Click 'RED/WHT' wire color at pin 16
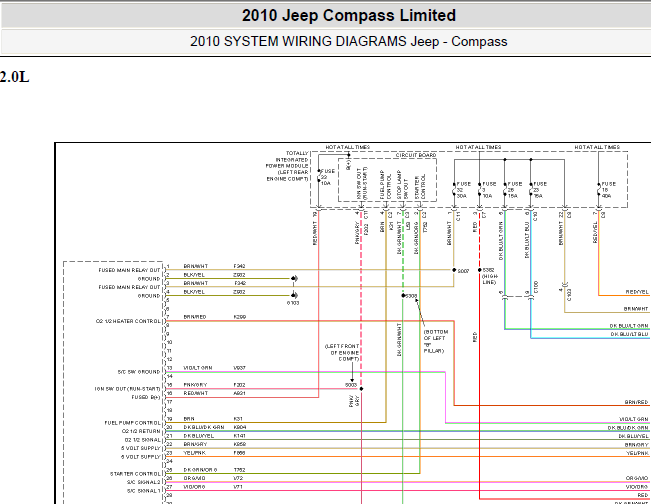651x504 pixels. click(x=196, y=393)
